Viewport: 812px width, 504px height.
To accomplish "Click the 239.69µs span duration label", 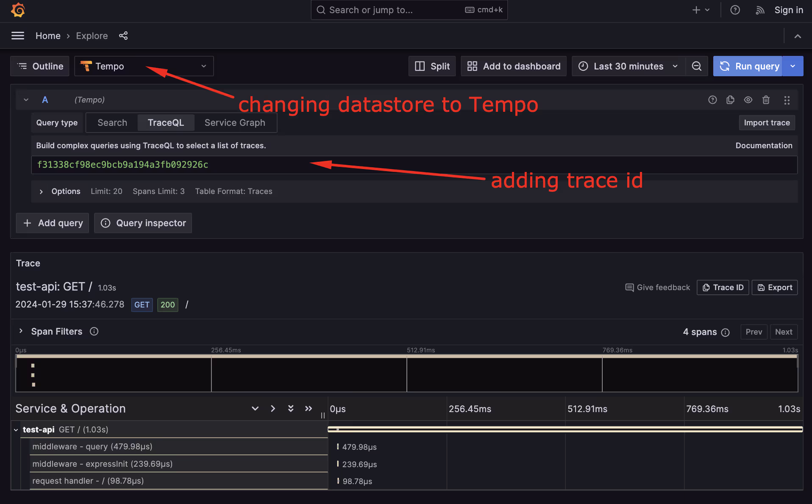I will click(359, 465).
